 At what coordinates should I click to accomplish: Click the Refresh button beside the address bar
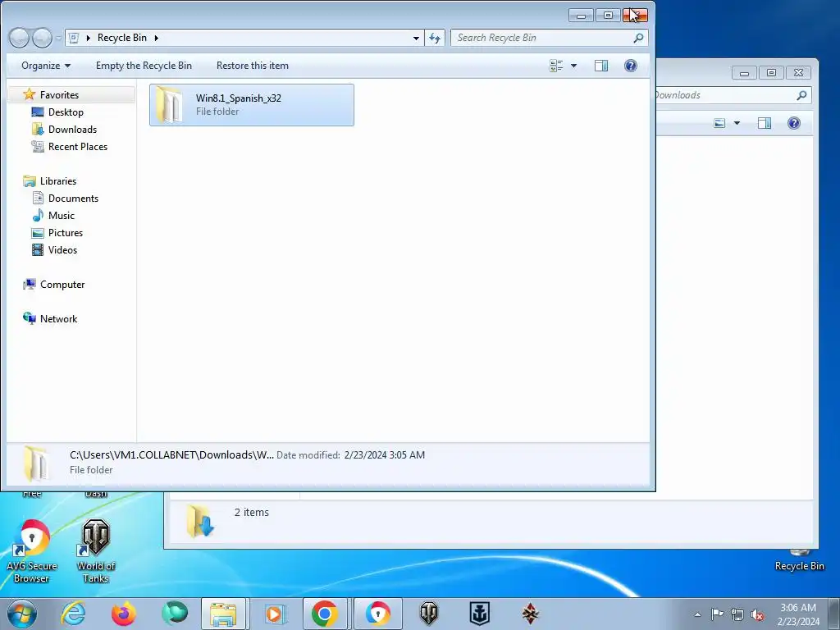[435, 38]
